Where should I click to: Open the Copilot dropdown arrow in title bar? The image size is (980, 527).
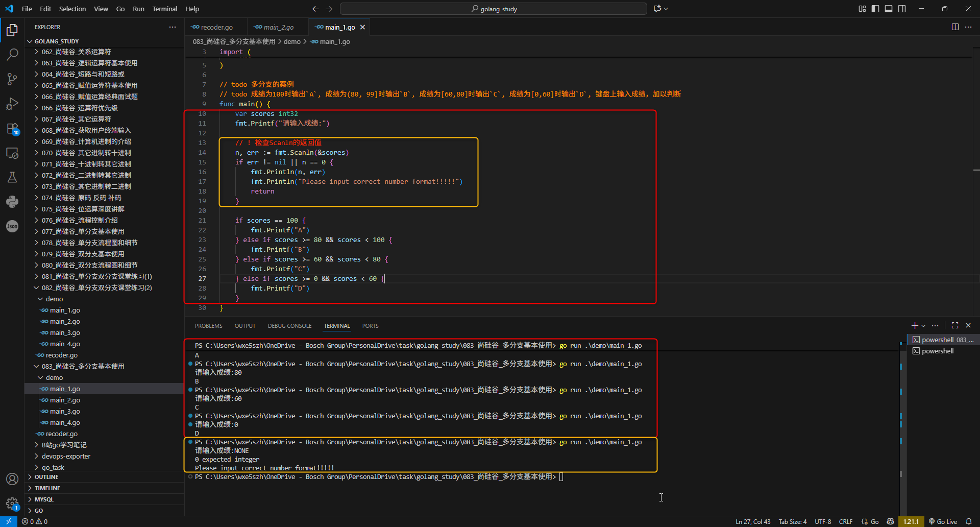[666, 9]
